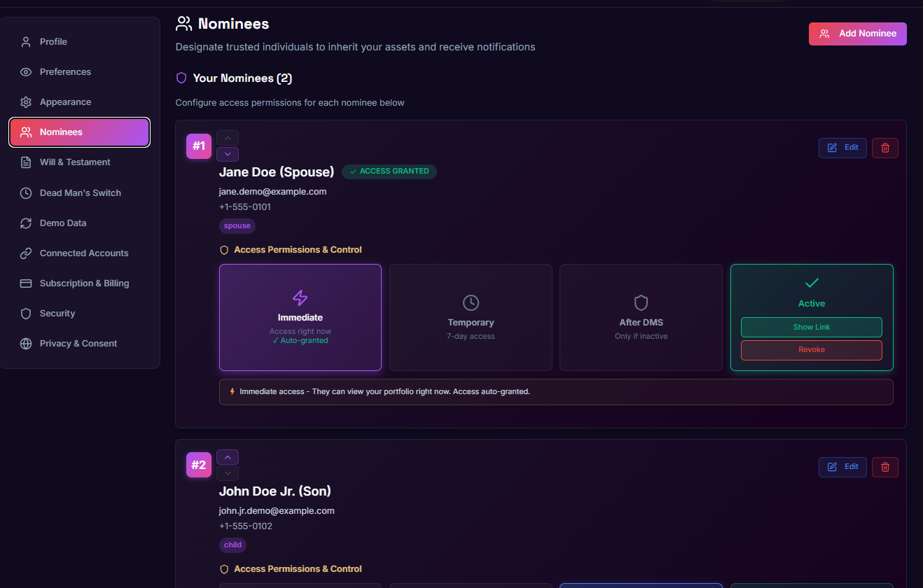Viewport: 923px width, 588px height.
Task: Open Subscription & Billing via the card icon
Action: pos(25,283)
